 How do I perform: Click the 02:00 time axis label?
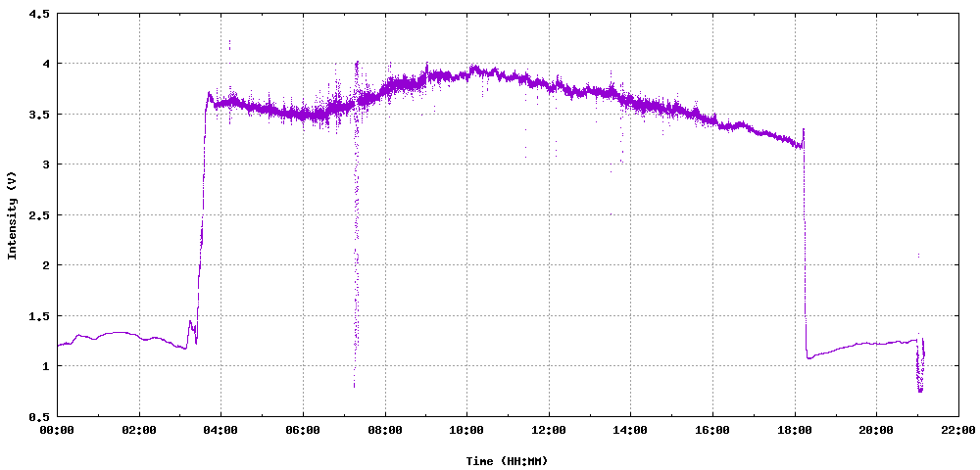click(139, 430)
